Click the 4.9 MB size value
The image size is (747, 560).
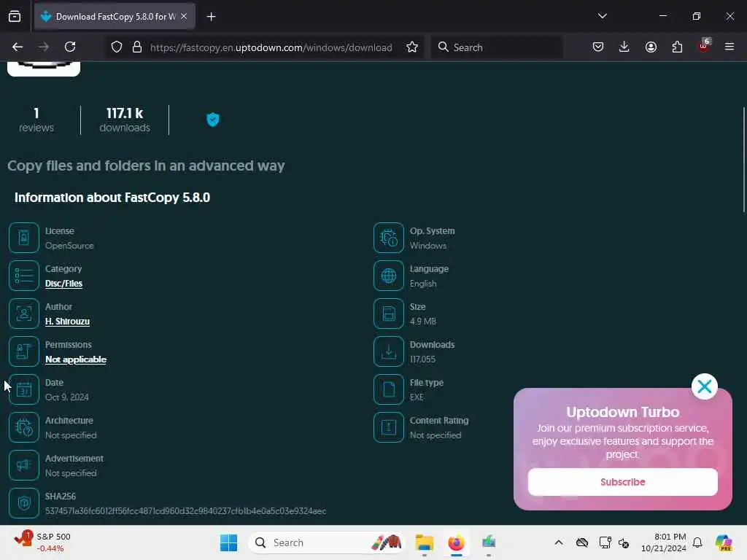423,322
